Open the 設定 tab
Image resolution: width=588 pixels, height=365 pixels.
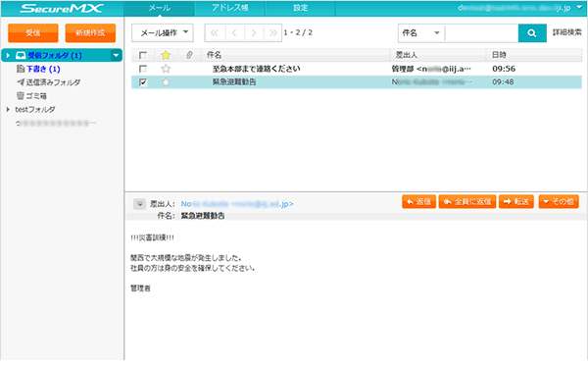(301, 8)
